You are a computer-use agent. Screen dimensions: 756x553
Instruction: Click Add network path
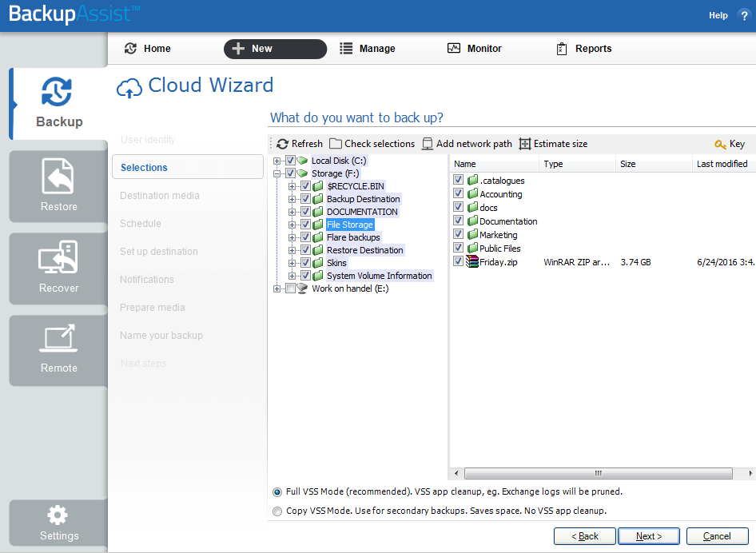[467, 144]
